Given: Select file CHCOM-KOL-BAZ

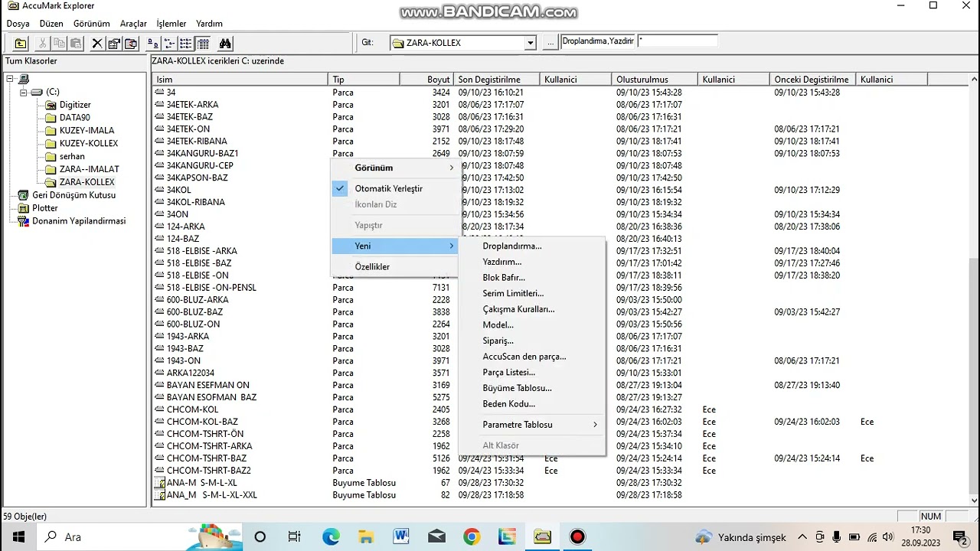Looking at the screenshot, I should tap(202, 422).
